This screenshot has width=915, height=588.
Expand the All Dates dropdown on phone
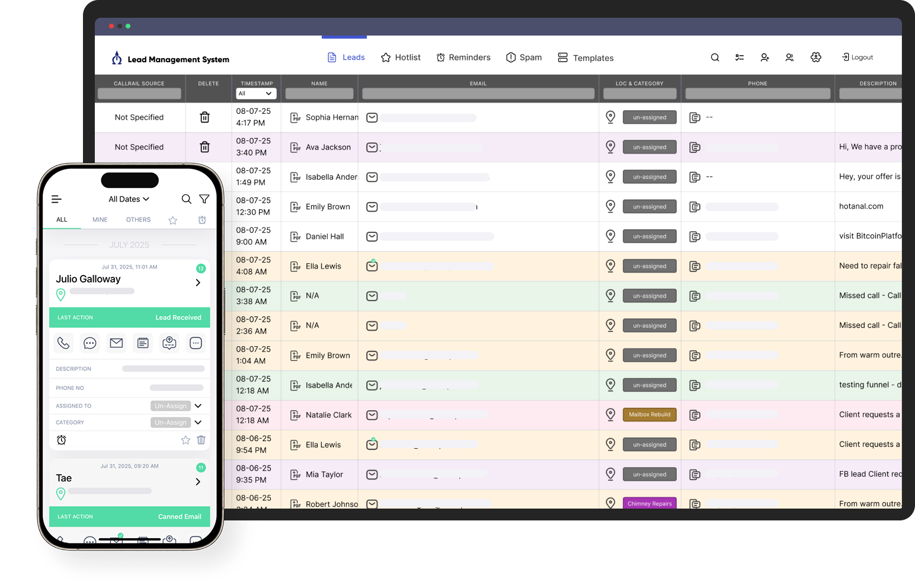tap(129, 199)
